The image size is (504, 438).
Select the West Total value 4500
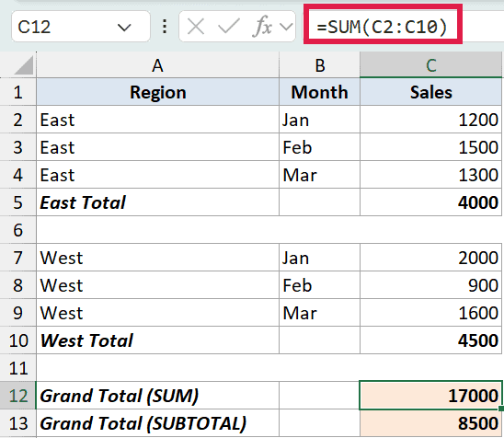pos(430,340)
